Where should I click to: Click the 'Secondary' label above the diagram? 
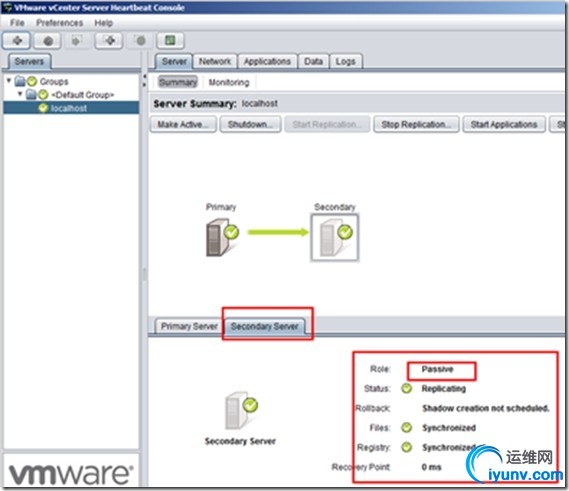click(335, 207)
